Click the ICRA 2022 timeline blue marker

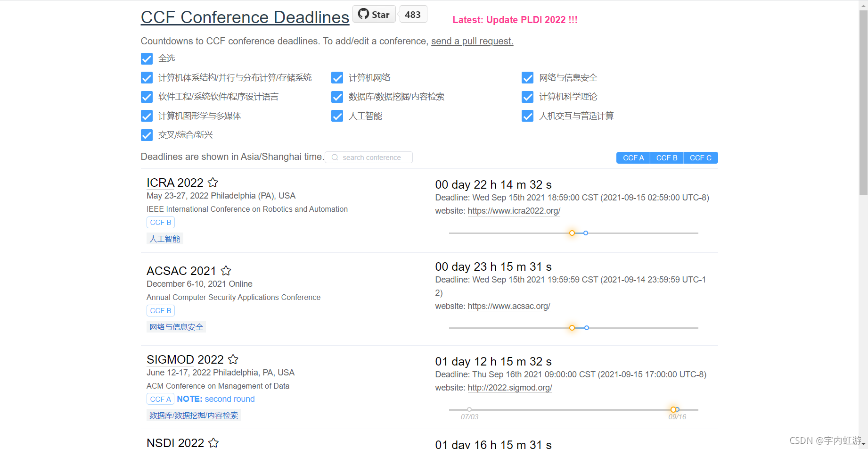pyautogui.click(x=586, y=233)
